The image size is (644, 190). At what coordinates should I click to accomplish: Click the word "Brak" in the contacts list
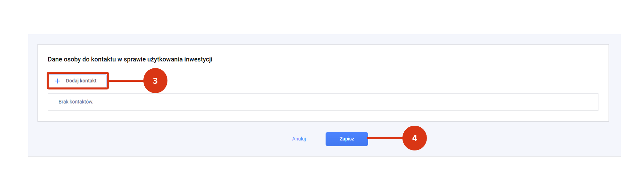(63, 102)
